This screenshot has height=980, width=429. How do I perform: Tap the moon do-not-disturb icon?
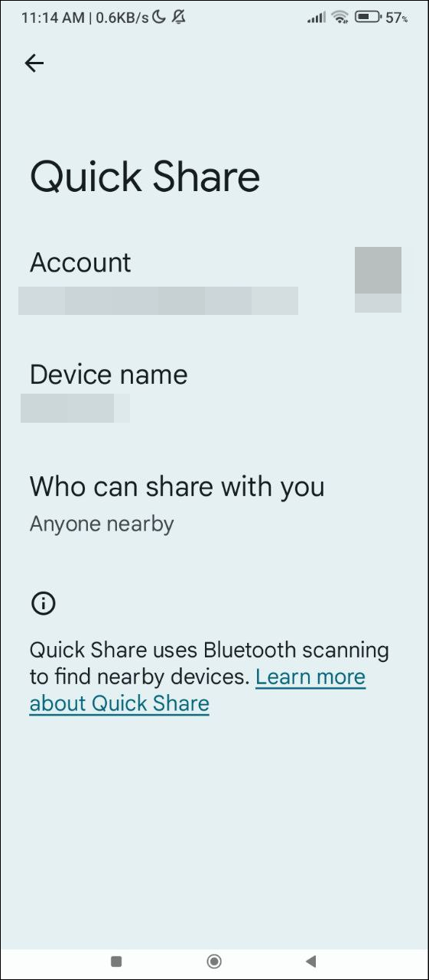tap(159, 17)
